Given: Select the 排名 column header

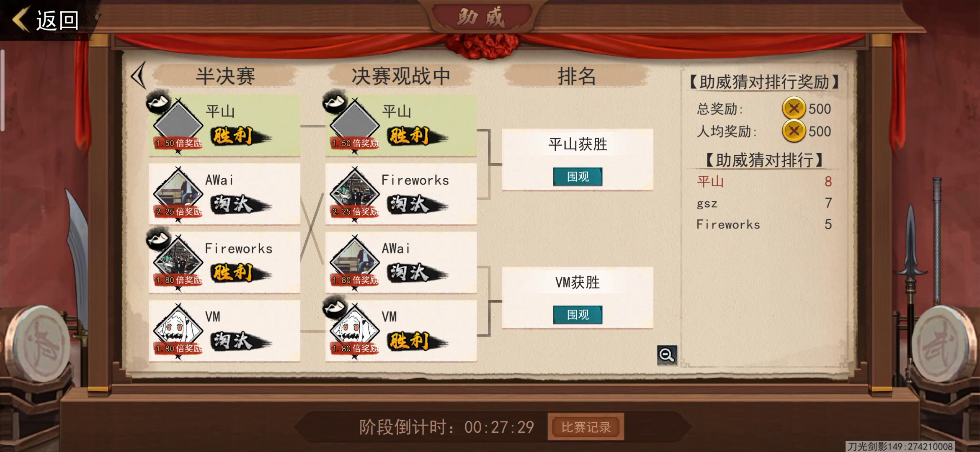Looking at the screenshot, I should (577, 76).
